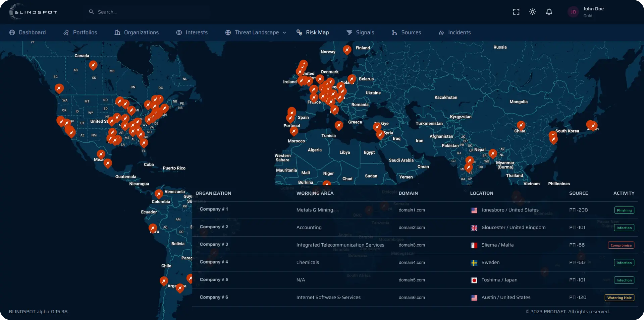Open Portfolios section
Viewport: 644px width, 320px height.
[x=80, y=33]
